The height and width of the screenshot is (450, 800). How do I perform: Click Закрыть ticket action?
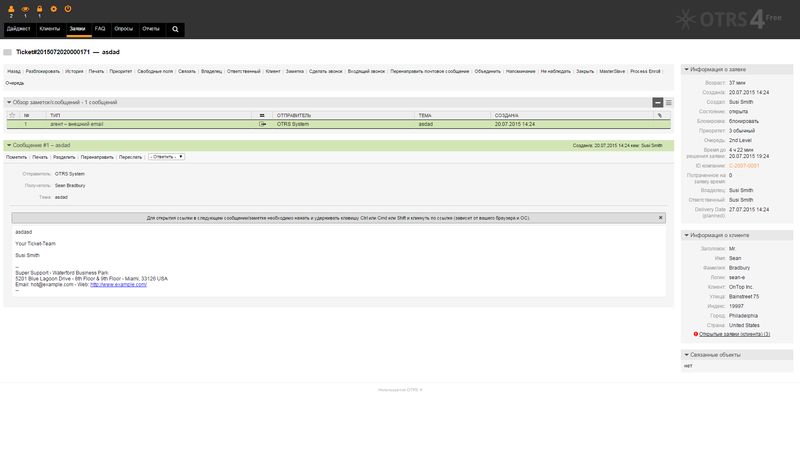pos(585,71)
